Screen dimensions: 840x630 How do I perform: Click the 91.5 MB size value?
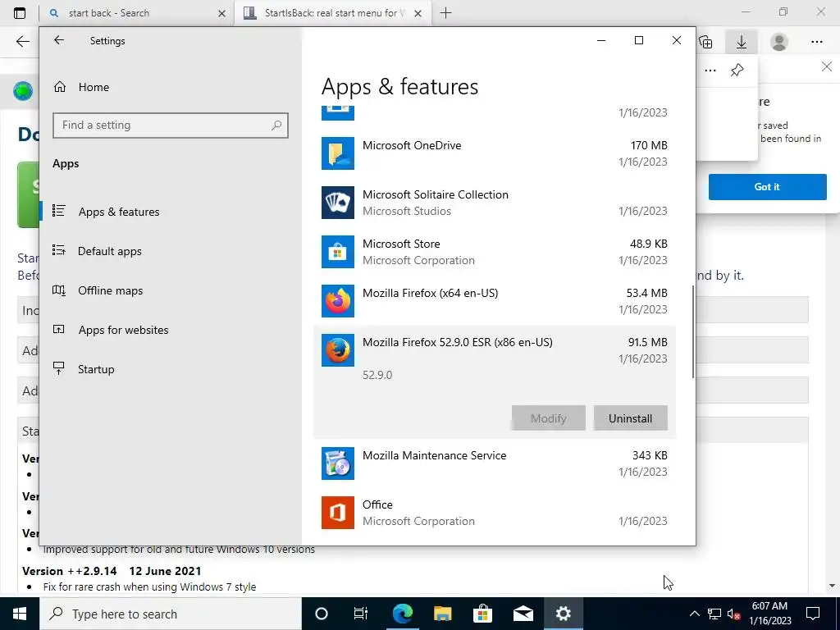coord(648,342)
